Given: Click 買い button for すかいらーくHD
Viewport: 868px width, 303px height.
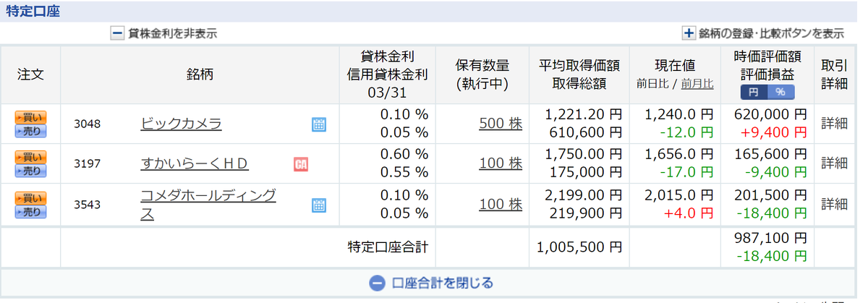Looking at the screenshot, I should [x=30, y=157].
